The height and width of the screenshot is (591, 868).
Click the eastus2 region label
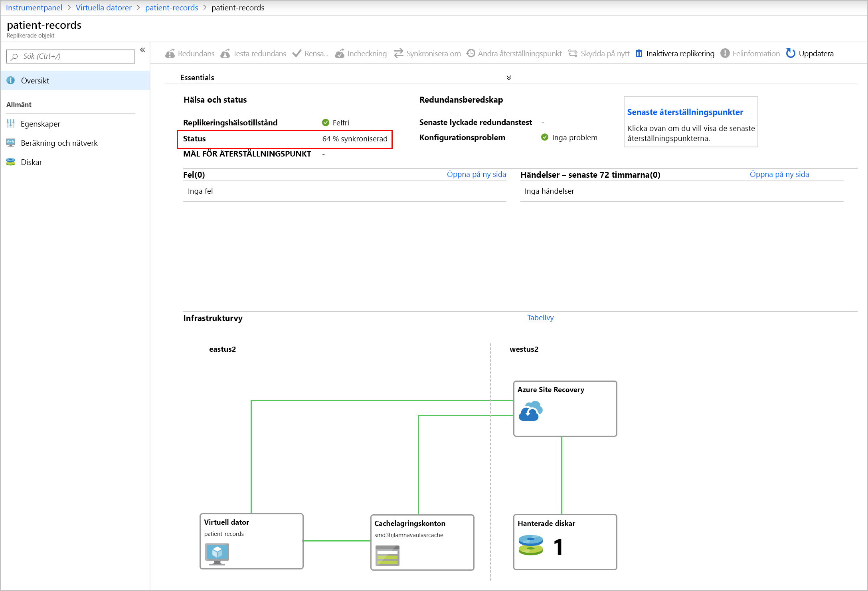click(x=222, y=349)
